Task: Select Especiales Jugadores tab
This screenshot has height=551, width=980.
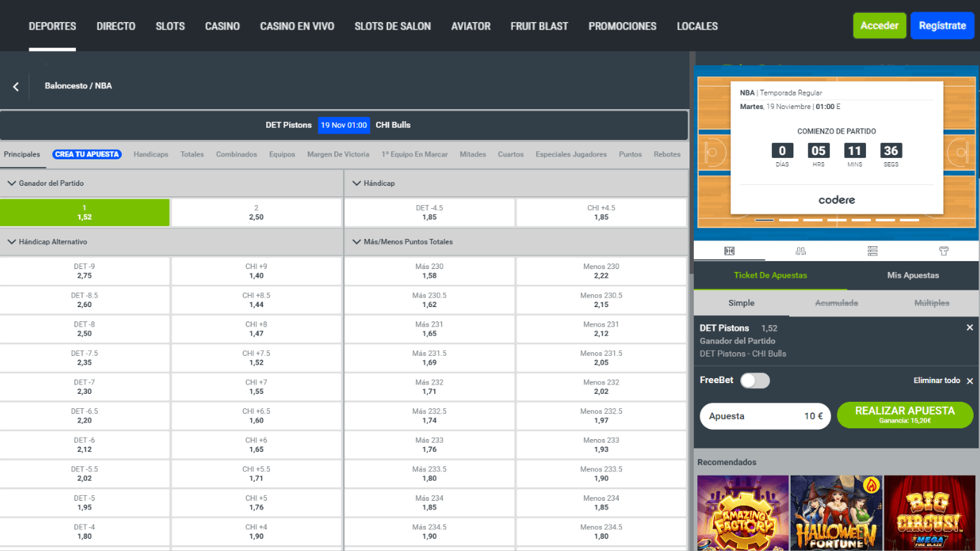Action: click(571, 154)
